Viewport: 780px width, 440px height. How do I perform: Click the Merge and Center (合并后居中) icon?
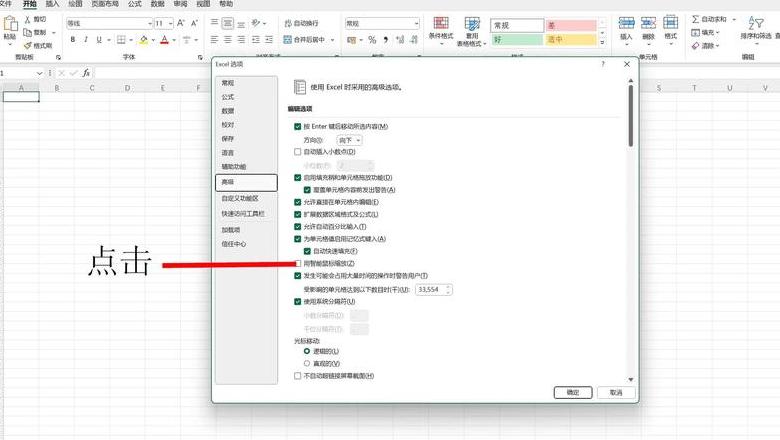click(x=288, y=39)
